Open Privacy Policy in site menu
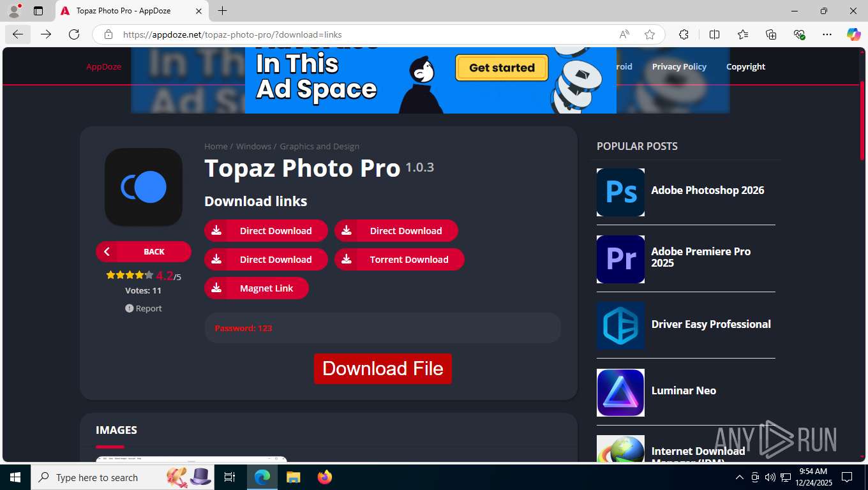Image resolution: width=868 pixels, height=490 pixels. (679, 66)
